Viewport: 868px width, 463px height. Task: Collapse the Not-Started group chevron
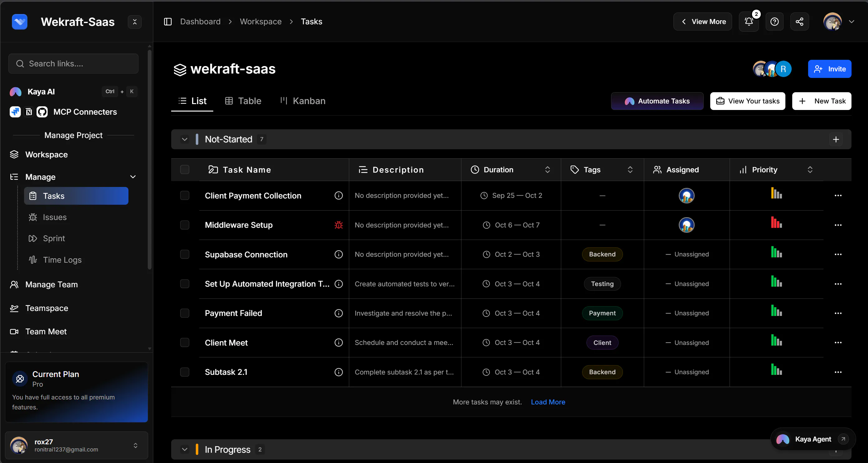[x=184, y=139]
